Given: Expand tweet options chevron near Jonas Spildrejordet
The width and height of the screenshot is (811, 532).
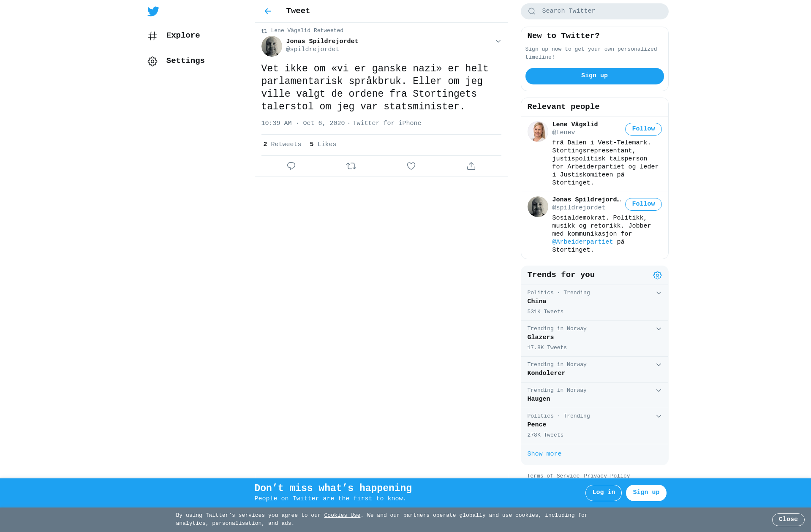Looking at the screenshot, I should coord(498,41).
